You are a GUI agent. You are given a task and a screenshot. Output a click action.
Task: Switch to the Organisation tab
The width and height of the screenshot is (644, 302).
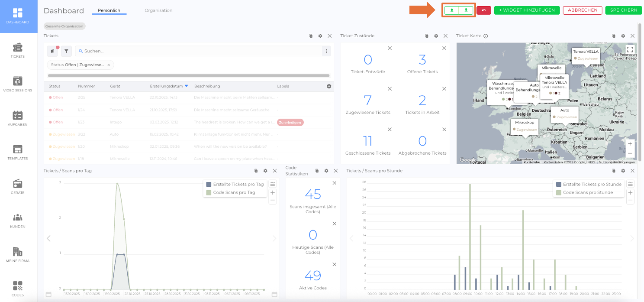[x=158, y=10]
